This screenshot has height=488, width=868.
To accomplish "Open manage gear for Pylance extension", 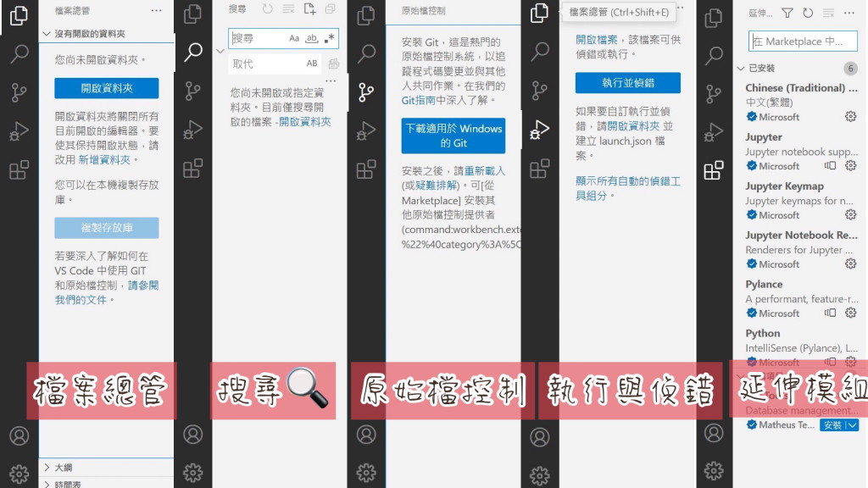I will tap(851, 313).
